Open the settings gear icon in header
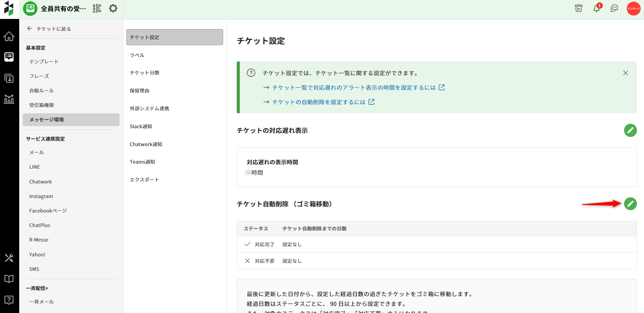This screenshot has height=313, width=644. 113,8
